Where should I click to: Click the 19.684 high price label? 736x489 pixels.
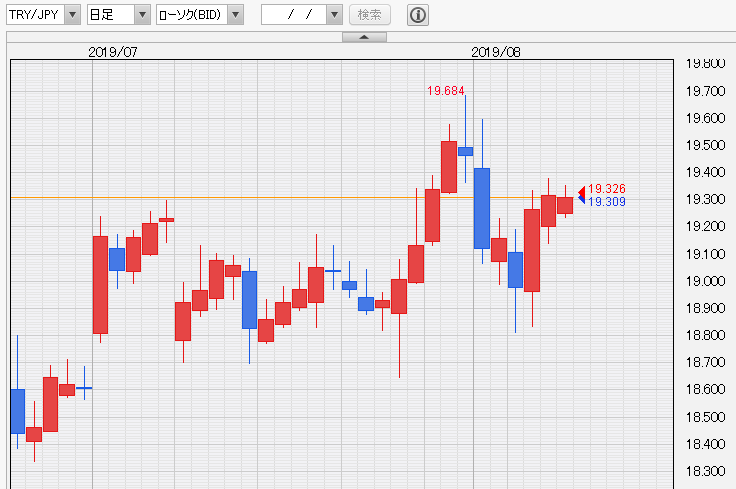445,91
